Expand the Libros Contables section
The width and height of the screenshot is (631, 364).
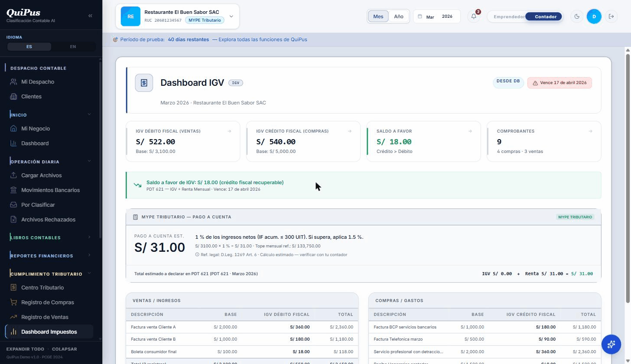pos(89,237)
